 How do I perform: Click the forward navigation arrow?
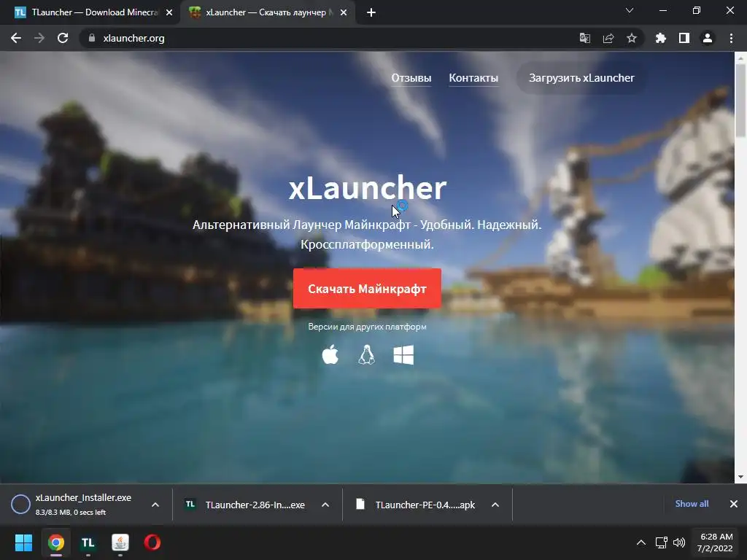coord(39,38)
